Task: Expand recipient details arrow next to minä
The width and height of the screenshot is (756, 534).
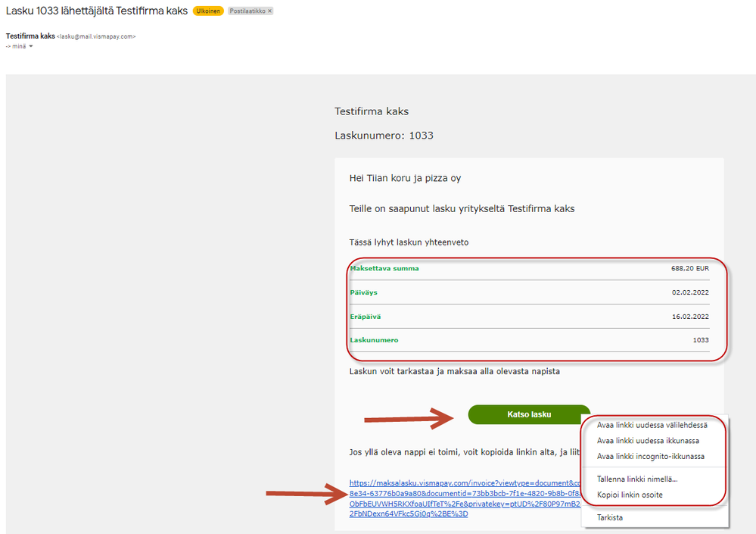Action: click(x=31, y=46)
